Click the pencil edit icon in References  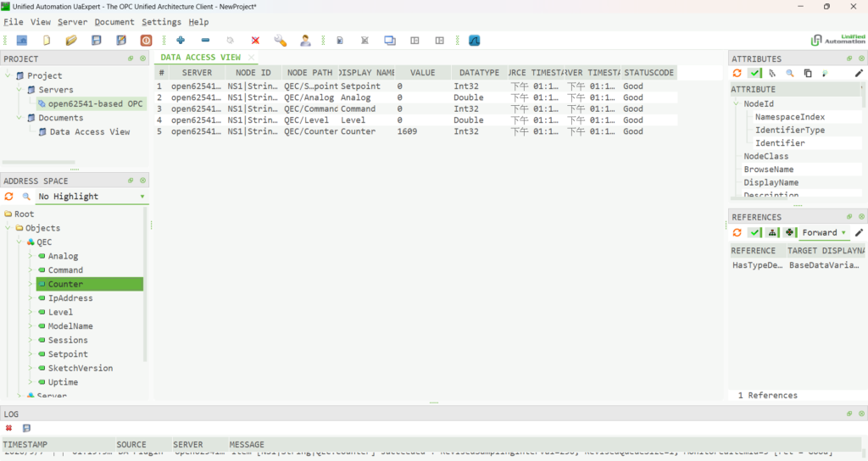(859, 232)
